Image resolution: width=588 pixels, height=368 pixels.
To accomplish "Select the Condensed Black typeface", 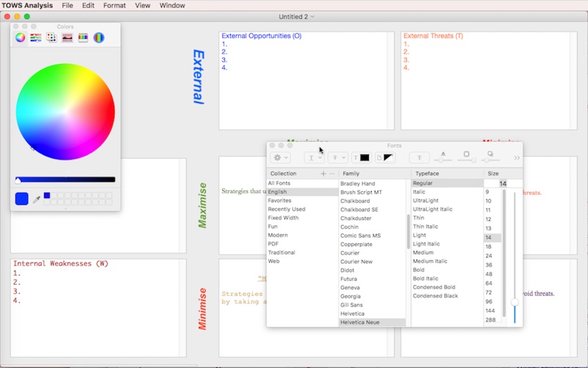I will [x=447, y=296].
